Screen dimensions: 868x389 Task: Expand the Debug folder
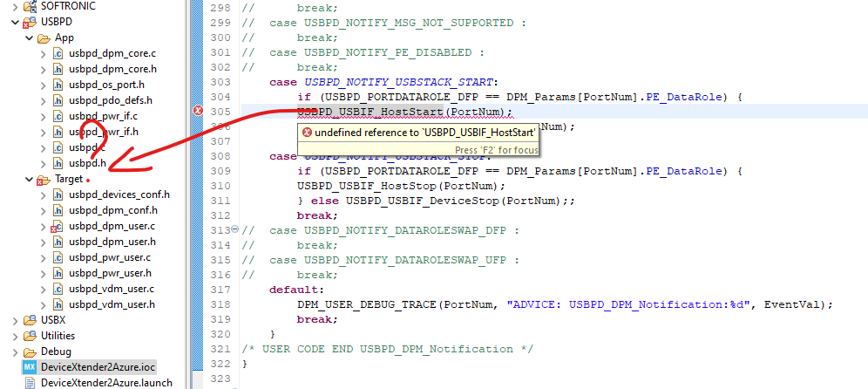(x=15, y=351)
